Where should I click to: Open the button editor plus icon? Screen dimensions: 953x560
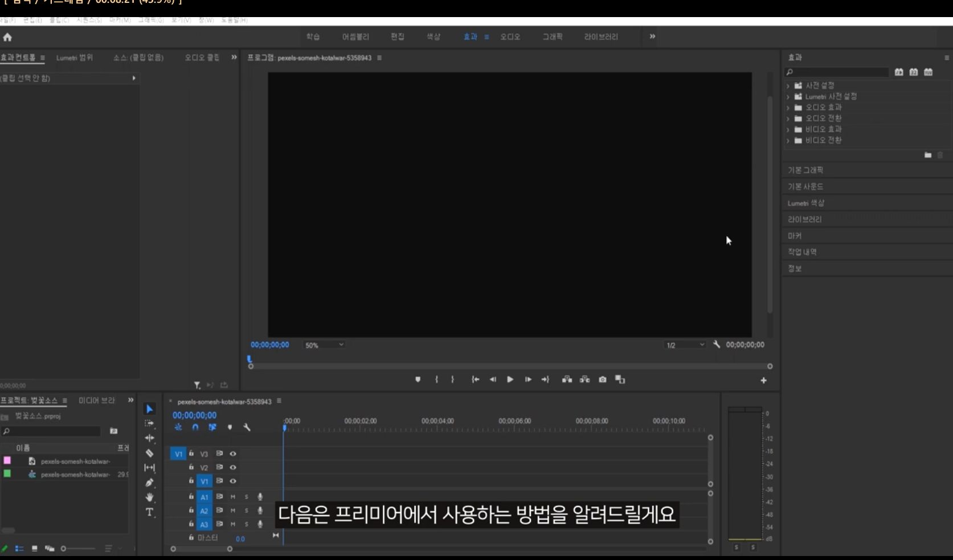pyautogui.click(x=763, y=381)
